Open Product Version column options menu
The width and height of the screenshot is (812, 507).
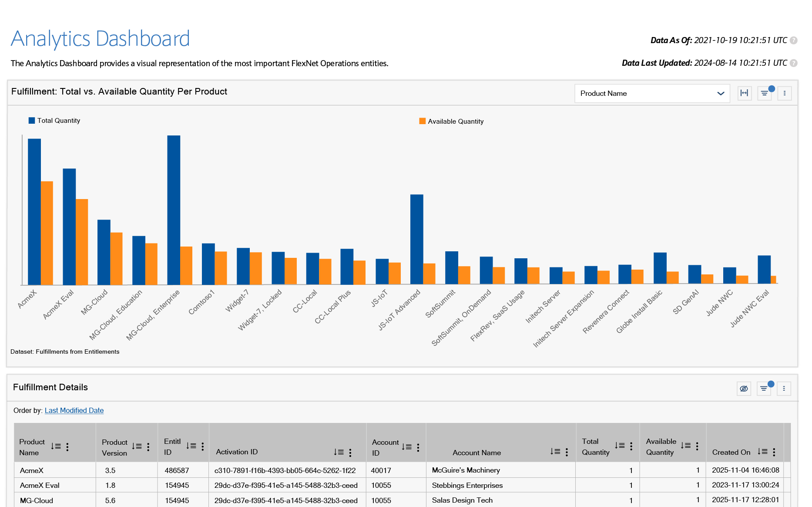click(x=148, y=447)
